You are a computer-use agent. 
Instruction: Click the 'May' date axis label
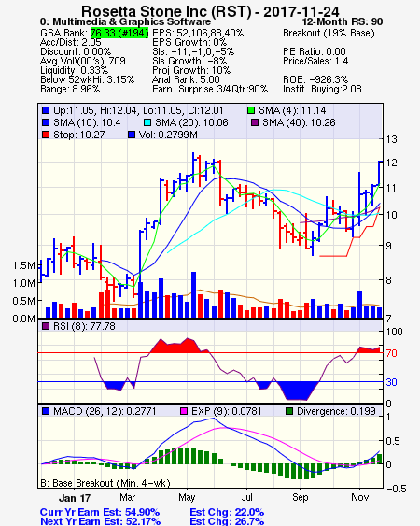[x=187, y=497]
